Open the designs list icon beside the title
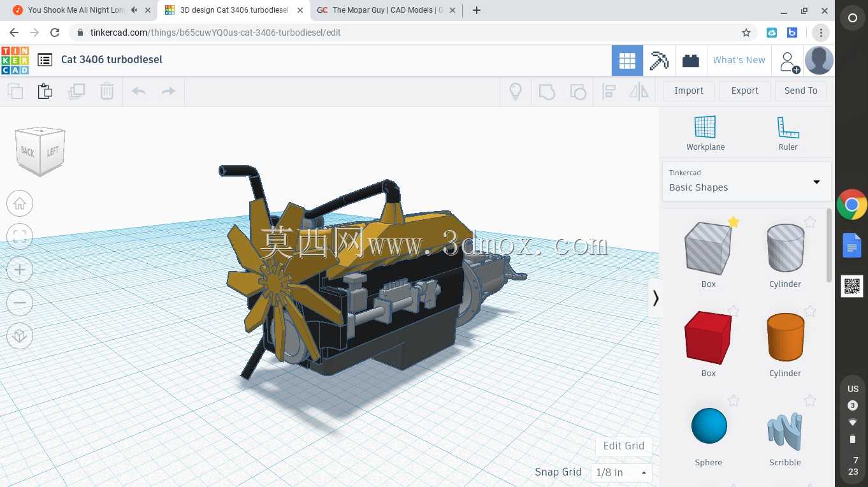Image resolution: width=868 pixels, height=487 pixels. [45, 60]
